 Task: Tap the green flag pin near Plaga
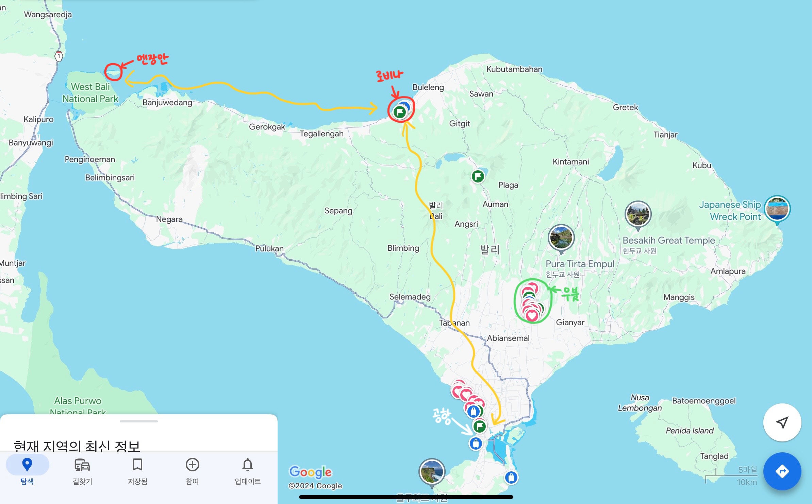point(478,176)
